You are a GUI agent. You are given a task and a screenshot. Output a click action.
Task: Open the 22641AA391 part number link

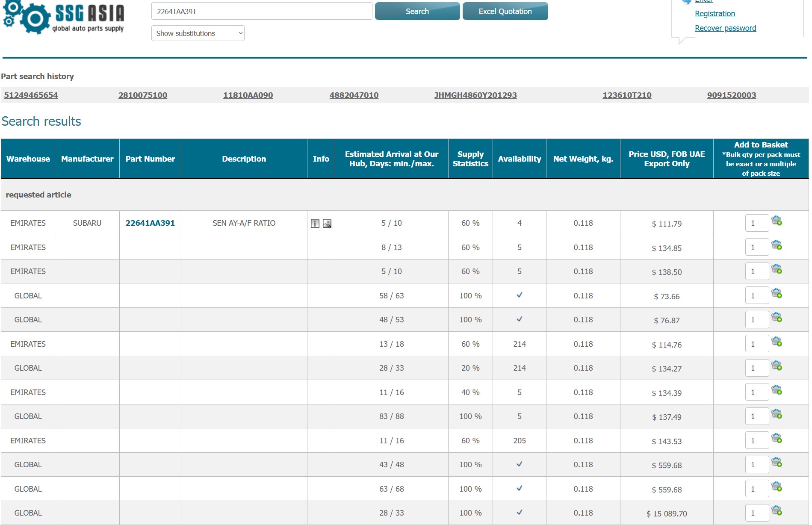[x=150, y=223]
